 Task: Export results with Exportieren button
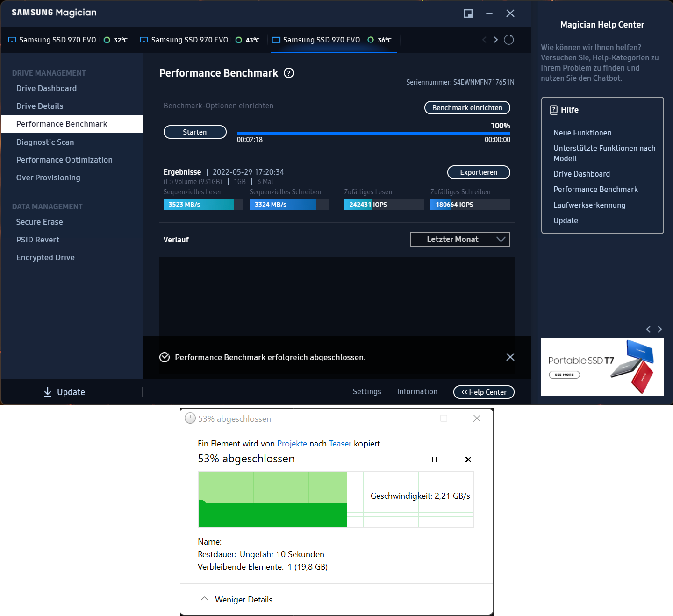(479, 172)
